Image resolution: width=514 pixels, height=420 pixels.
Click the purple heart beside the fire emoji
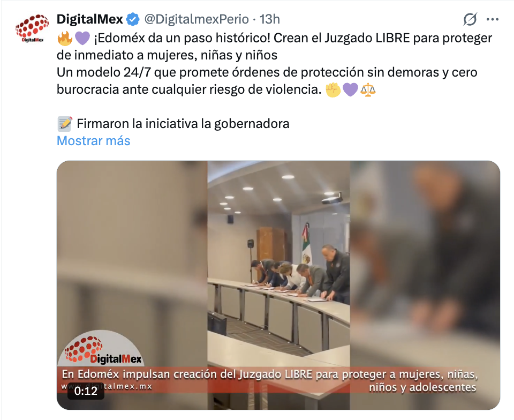[82, 39]
